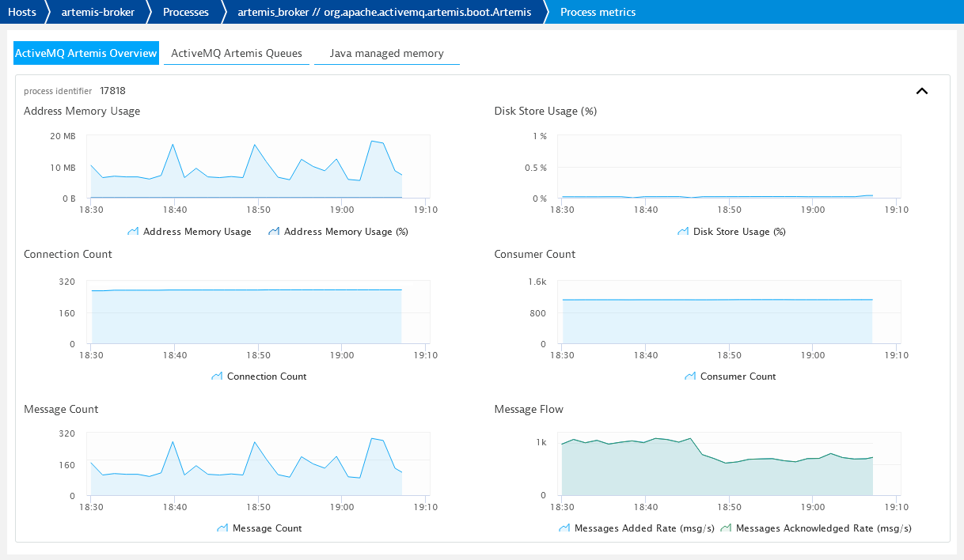Click the Message Count chart area
The height and width of the screenshot is (560, 964).
[257, 464]
